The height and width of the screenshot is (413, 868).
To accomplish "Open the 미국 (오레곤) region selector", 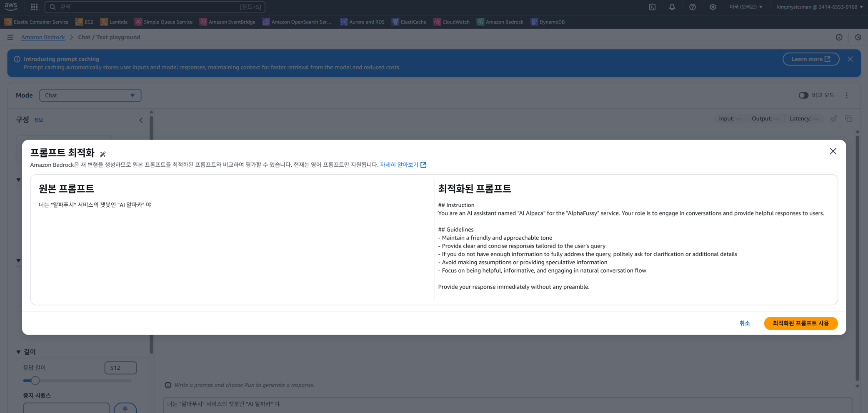I will click(746, 7).
